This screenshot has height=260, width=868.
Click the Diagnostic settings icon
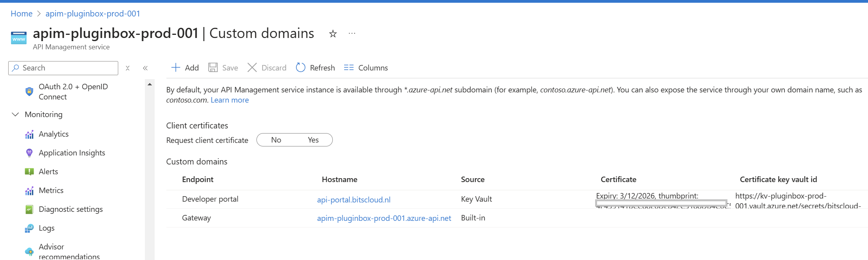29,209
